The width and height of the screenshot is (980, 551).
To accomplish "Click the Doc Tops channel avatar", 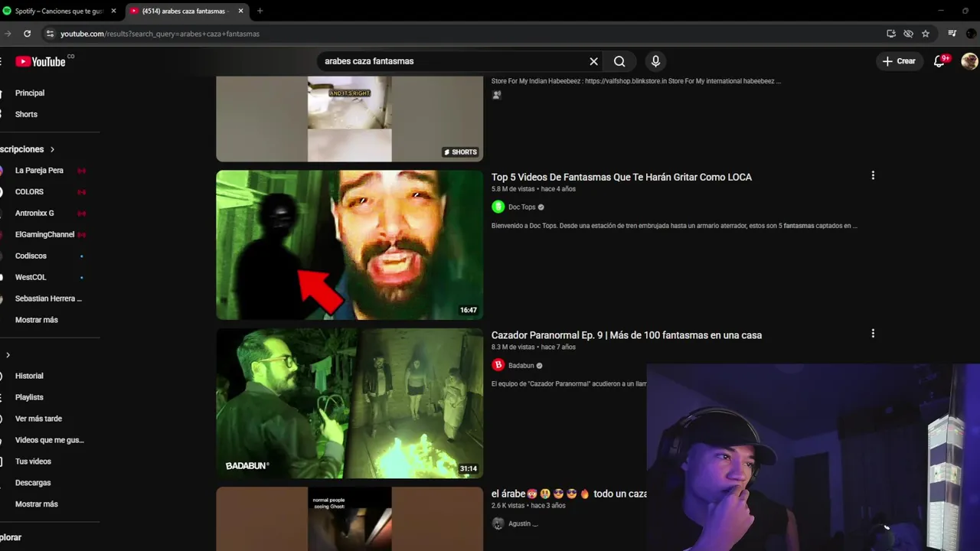I will coord(498,207).
